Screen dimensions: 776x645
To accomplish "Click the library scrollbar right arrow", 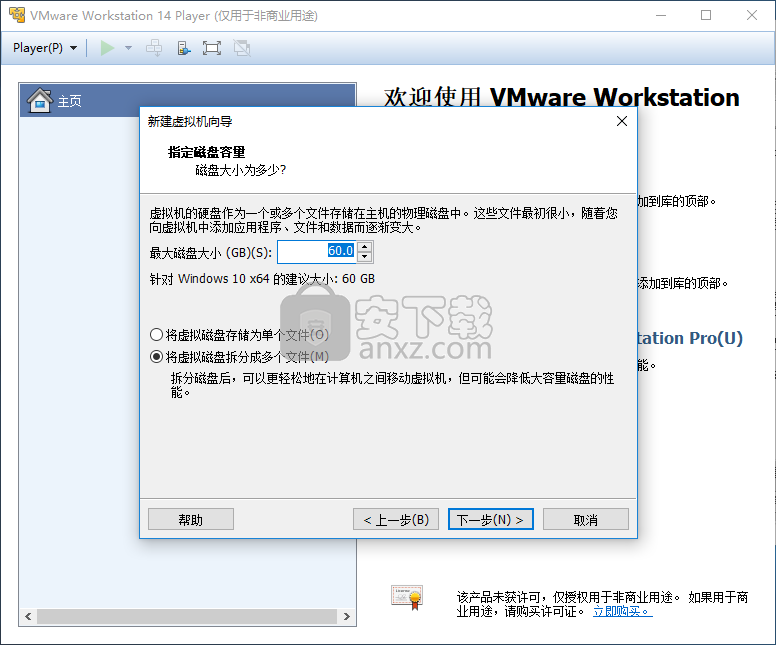I will tap(346, 616).
